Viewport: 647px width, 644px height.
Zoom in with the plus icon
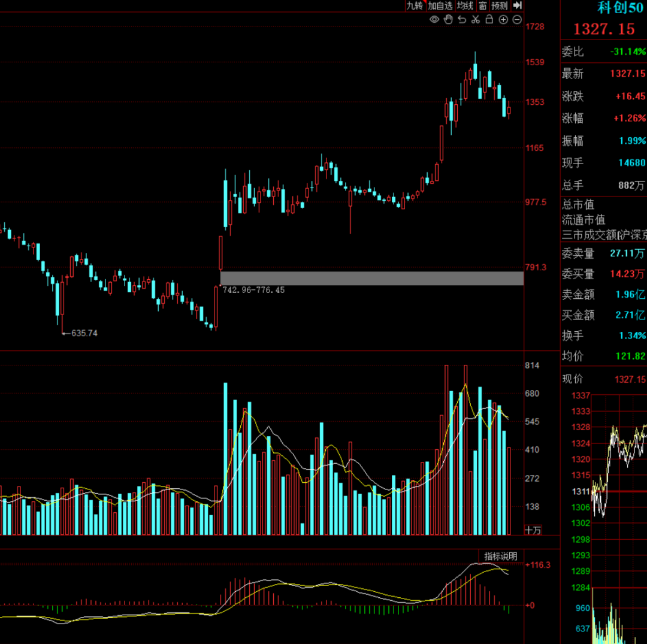point(503,20)
